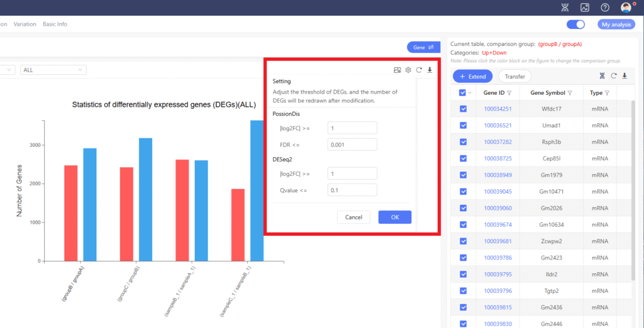Open the ALL dropdown above the chart

coord(53,70)
